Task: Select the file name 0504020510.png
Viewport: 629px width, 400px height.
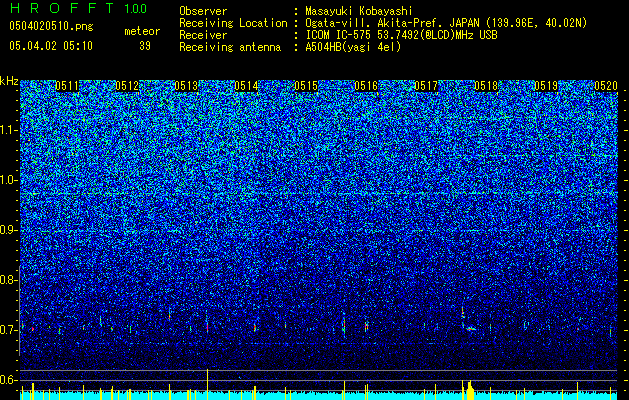Action: pyautogui.click(x=51, y=26)
